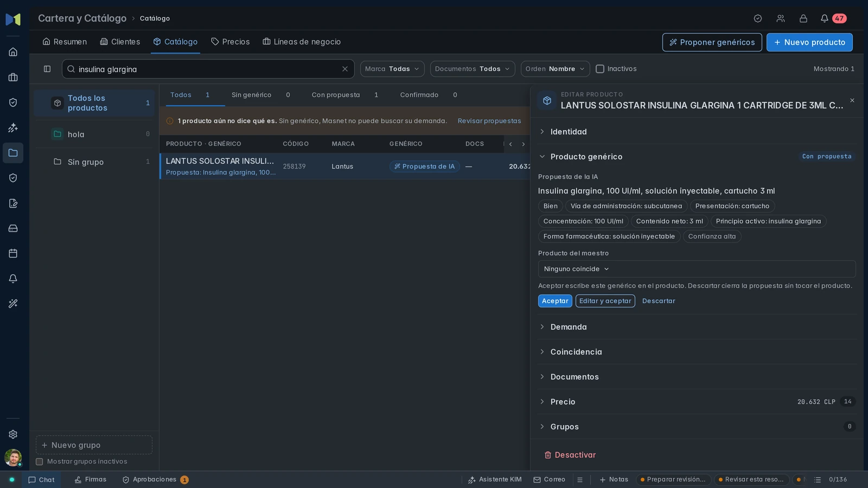The width and height of the screenshot is (868, 488).
Task: Expand the Identidad section
Action: coord(697,132)
